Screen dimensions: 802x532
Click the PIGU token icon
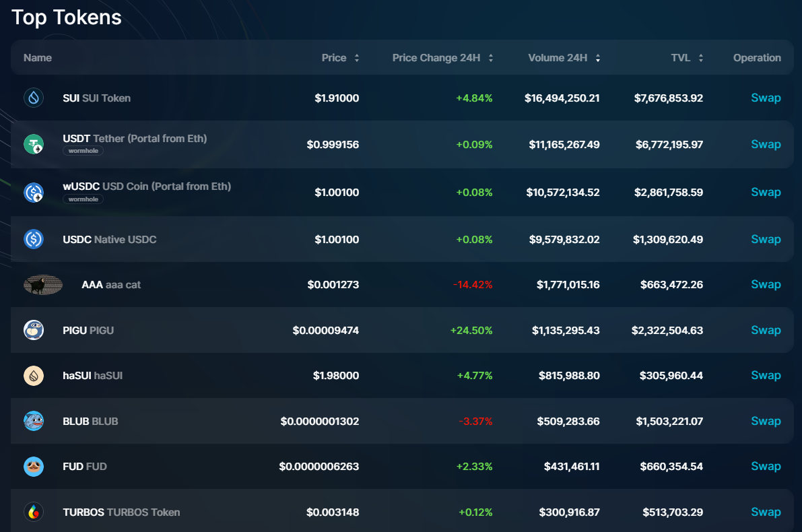34,330
